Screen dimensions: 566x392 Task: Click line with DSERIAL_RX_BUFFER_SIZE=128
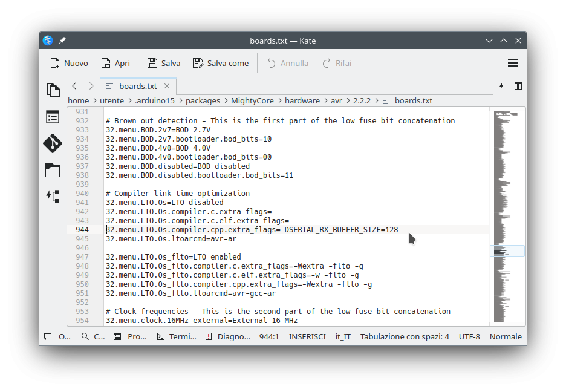(252, 229)
